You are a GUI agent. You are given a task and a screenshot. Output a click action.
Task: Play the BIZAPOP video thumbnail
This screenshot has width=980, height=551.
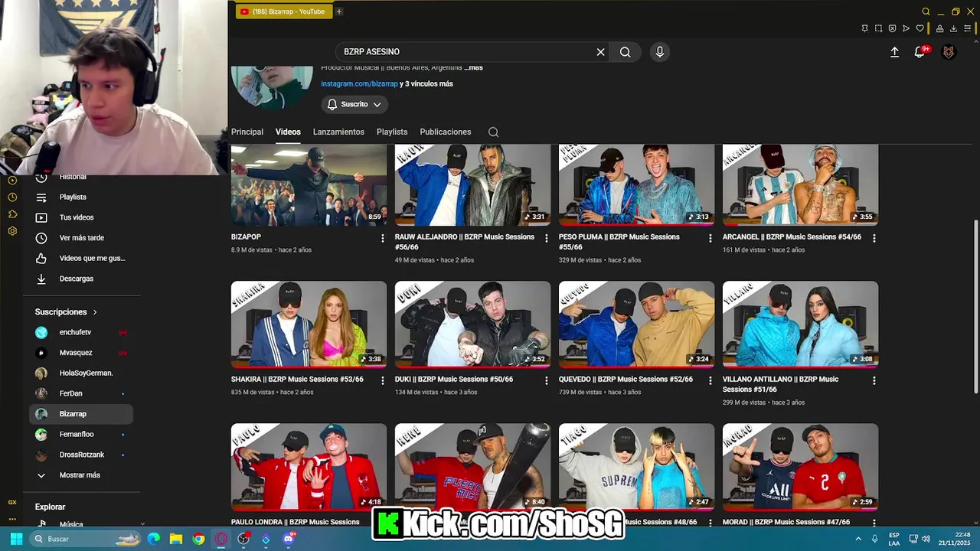tap(309, 185)
